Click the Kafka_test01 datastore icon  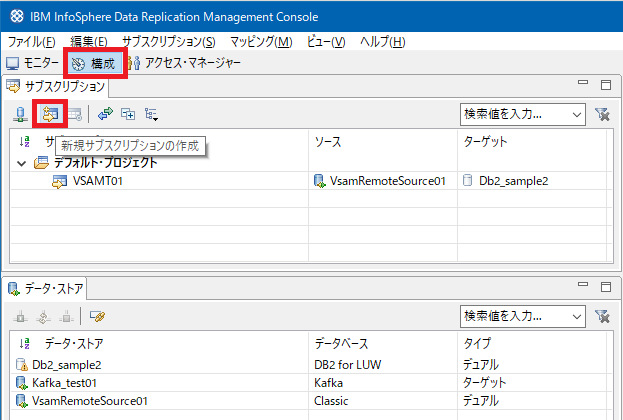click(x=22, y=383)
